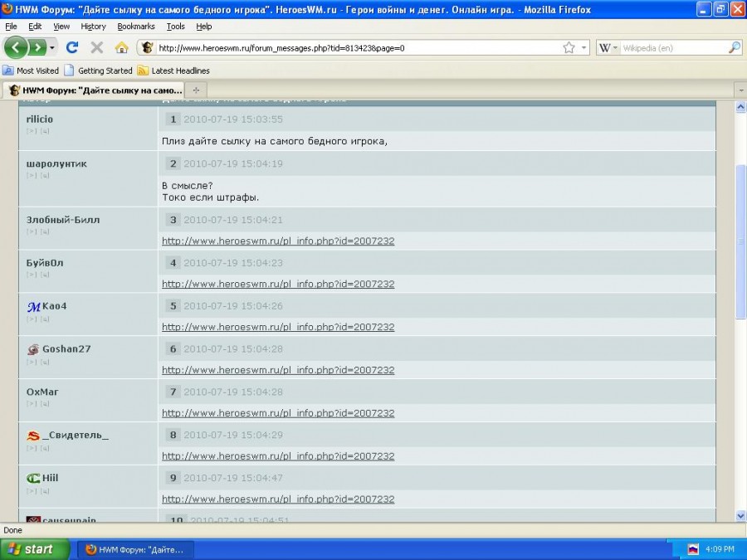
Task: Open the Latest Headlines feed
Action: [173, 71]
